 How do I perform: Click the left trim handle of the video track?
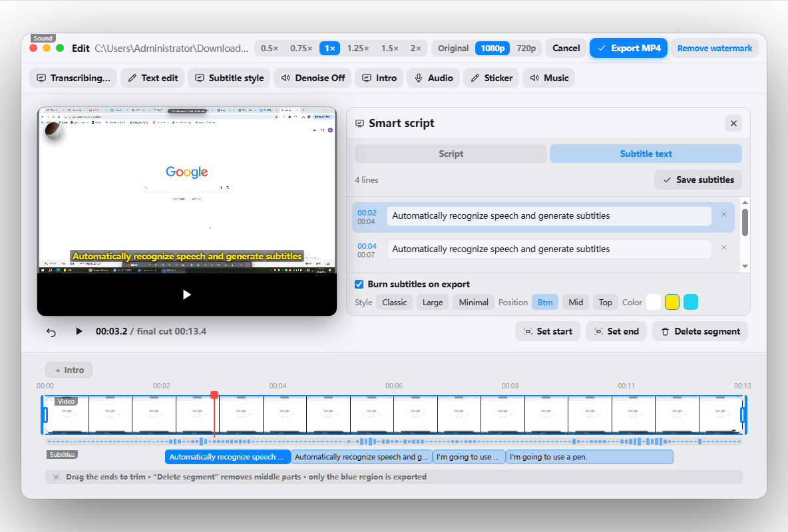tap(45, 415)
